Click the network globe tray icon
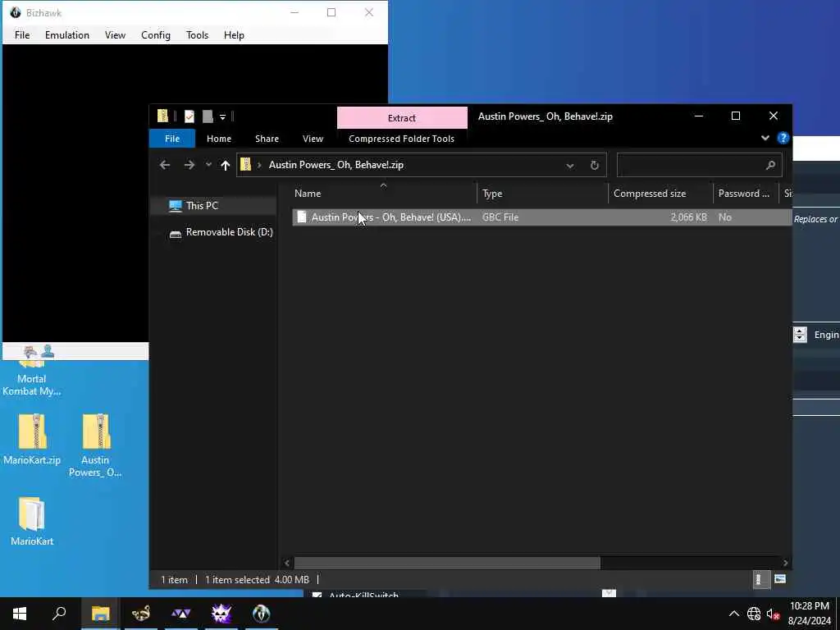This screenshot has width=840, height=630. click(x=753, y=614)
